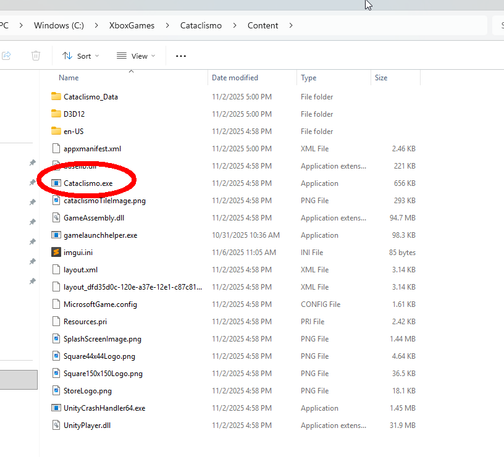Image resolution: width=504 pixels, height=457 pixels.
Task: Select the UnityCrashHandler64.exe file name
Action: pos(104,408)
